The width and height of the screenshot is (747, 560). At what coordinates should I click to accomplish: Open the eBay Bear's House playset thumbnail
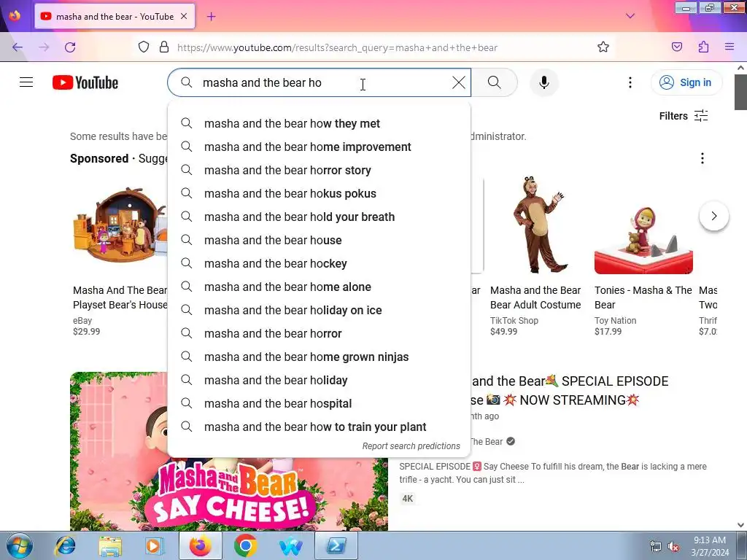(120, 225)
